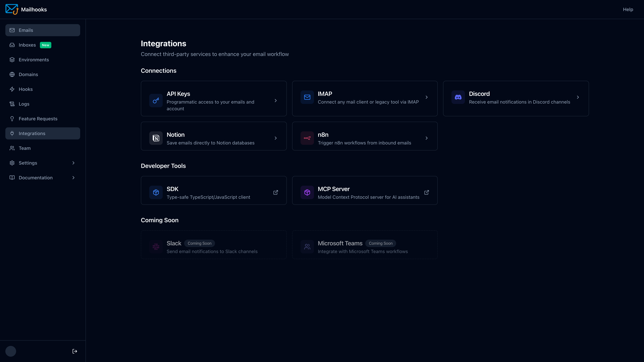Viewport: 644px width, 362px height.
Task: Click the n8n workflow logo icon
Action: (x=307, y=138)
